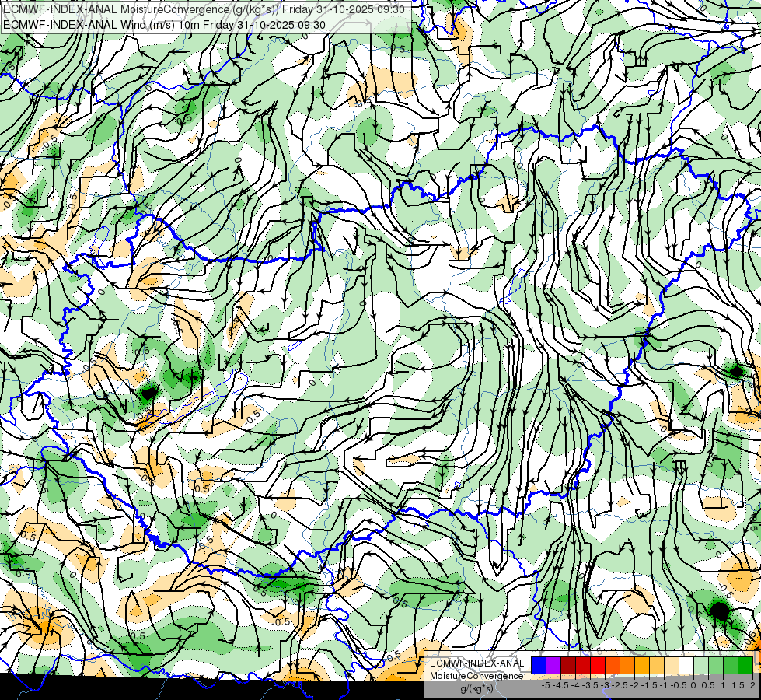This screenshot has width=761, height=700.
Task: Pick the orange swatch for -2.5 to -2
Action: point(627,665)
